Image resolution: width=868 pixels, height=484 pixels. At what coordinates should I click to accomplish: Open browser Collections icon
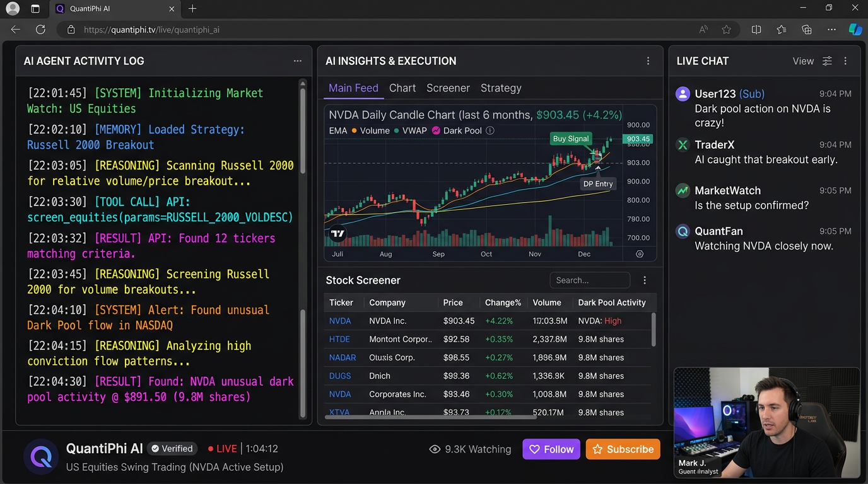(806, 30)
